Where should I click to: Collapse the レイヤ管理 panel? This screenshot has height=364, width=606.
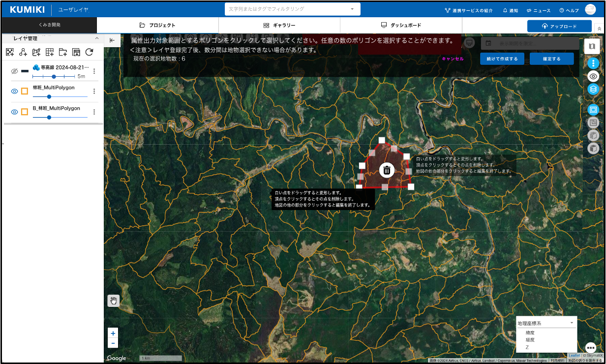coord(97,38)
